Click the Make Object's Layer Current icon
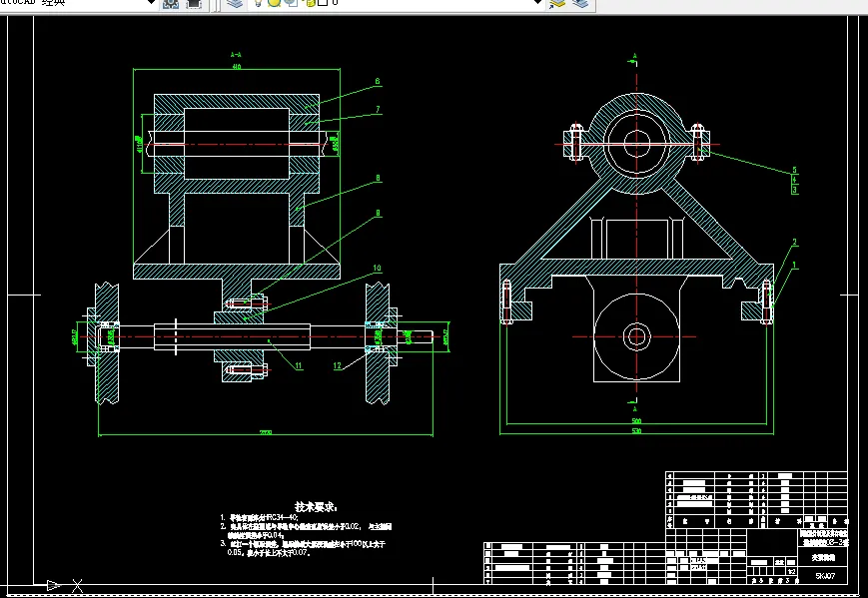This screenshot has width=868, height=598. (557, 4)
